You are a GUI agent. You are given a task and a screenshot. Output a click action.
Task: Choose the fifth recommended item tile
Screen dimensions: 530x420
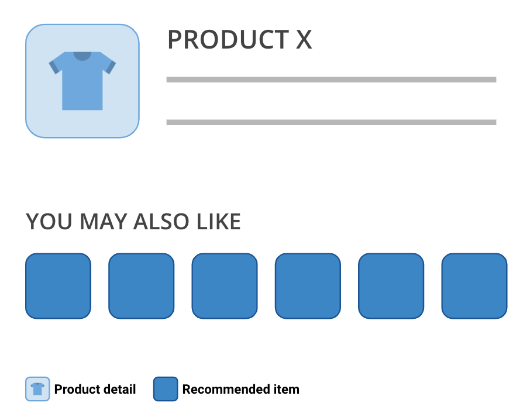391,286
